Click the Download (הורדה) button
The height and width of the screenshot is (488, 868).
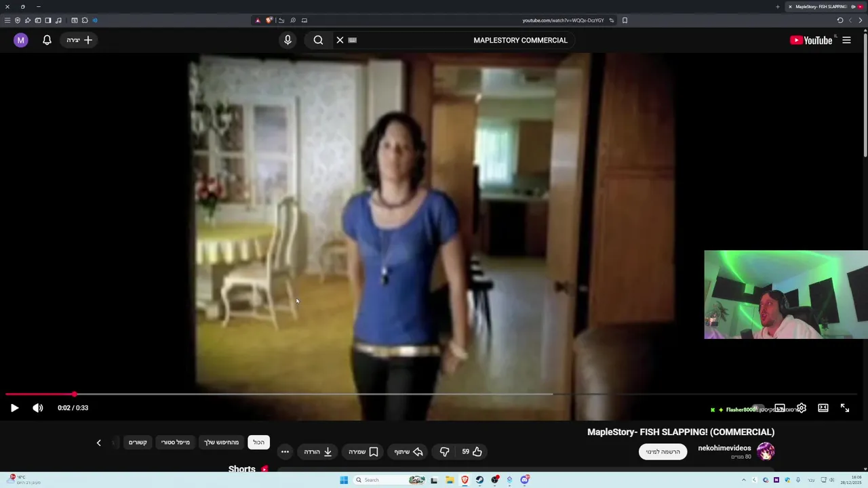coord(318,451)
